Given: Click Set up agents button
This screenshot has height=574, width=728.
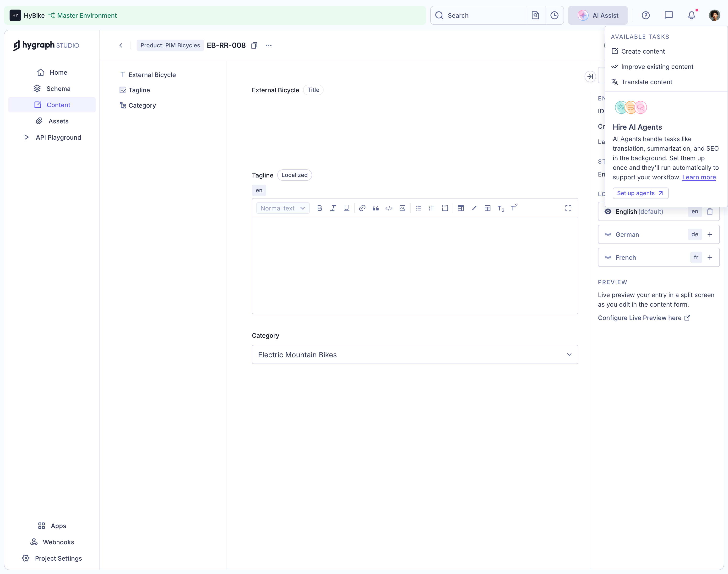Looking at the screenshot, I should tap(640, 193).
